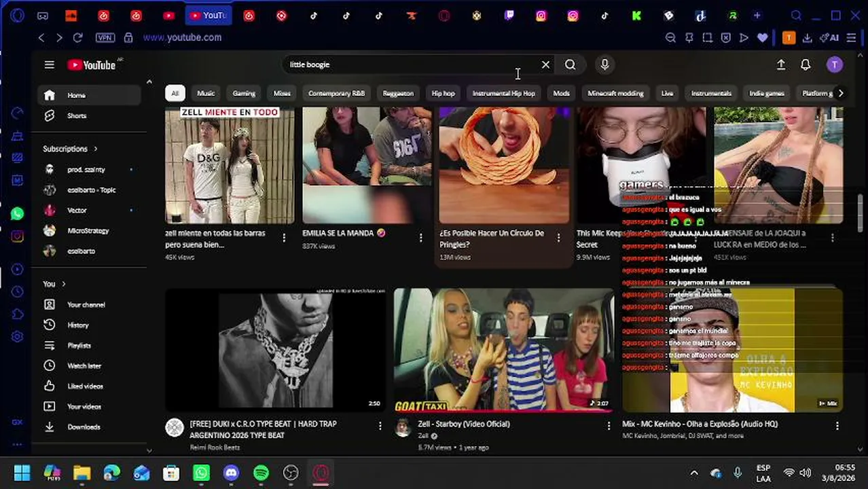868x489 pixels.
Task: Clear the search box with the X icon
Action: point(545,65)
